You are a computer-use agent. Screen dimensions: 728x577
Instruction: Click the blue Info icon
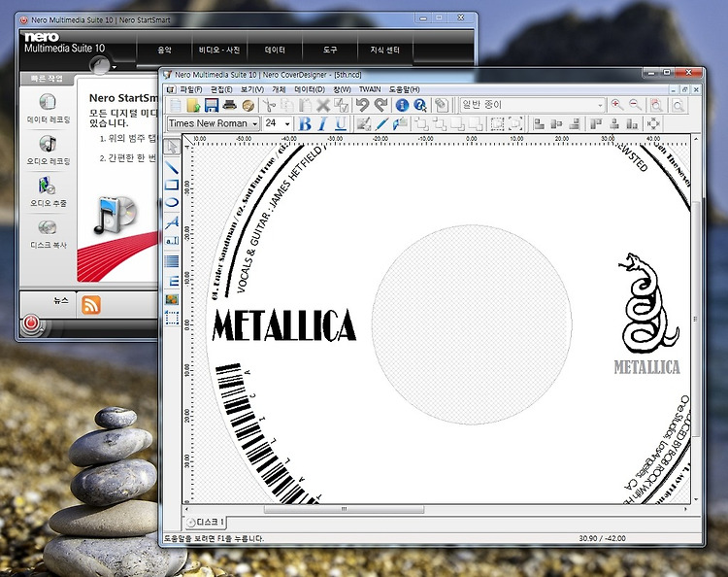402,105
